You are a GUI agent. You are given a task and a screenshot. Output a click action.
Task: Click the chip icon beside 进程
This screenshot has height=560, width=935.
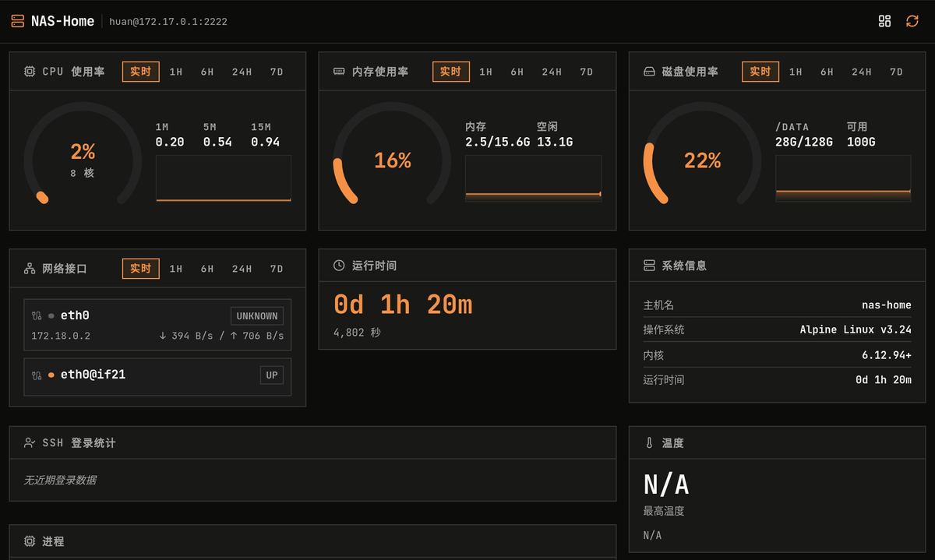click(x=30, y=541)
